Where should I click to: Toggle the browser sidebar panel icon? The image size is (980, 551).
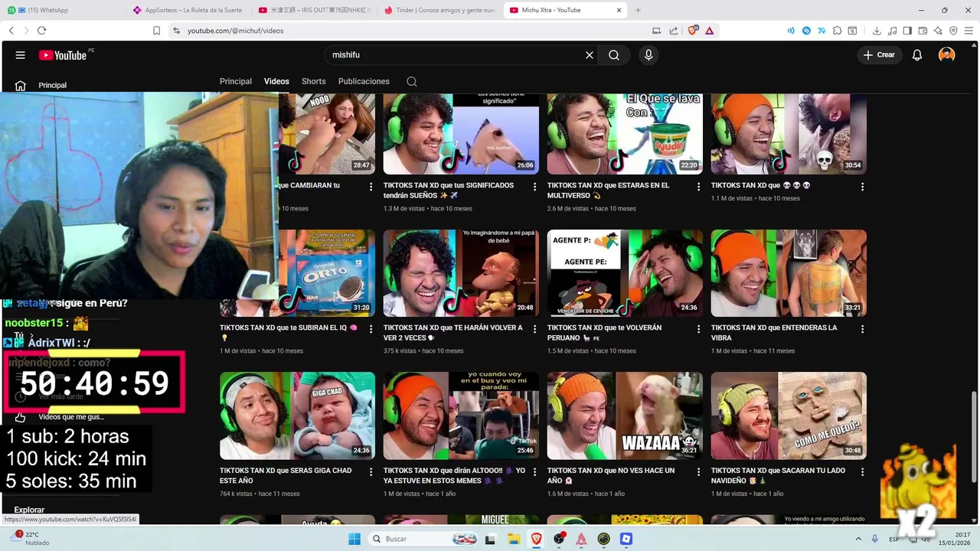pyautogui.click(x=907, y=31)
